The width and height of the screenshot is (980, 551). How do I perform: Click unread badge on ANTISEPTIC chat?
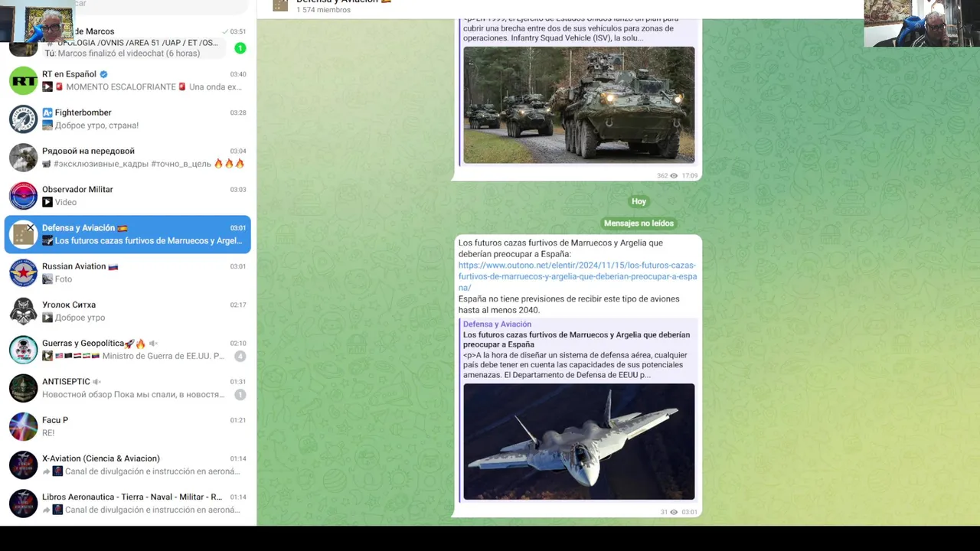coord(240,395)
